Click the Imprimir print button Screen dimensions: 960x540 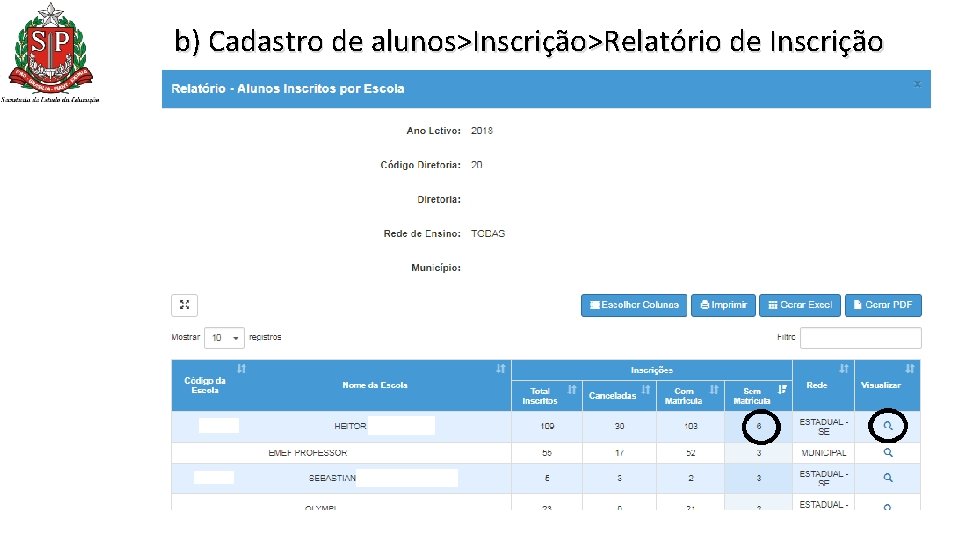pyautogui.click(x=723, y=305)
